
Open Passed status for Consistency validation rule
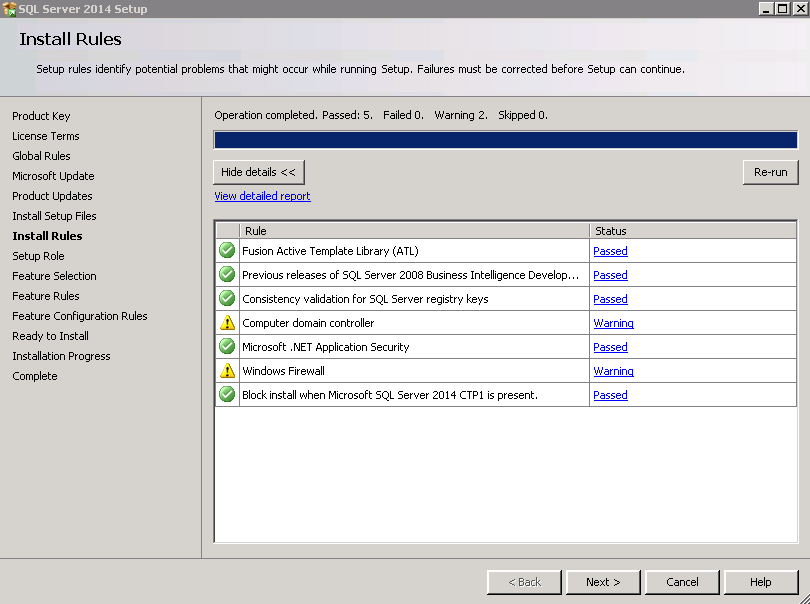pyautogui.click(x=610, y=299)
